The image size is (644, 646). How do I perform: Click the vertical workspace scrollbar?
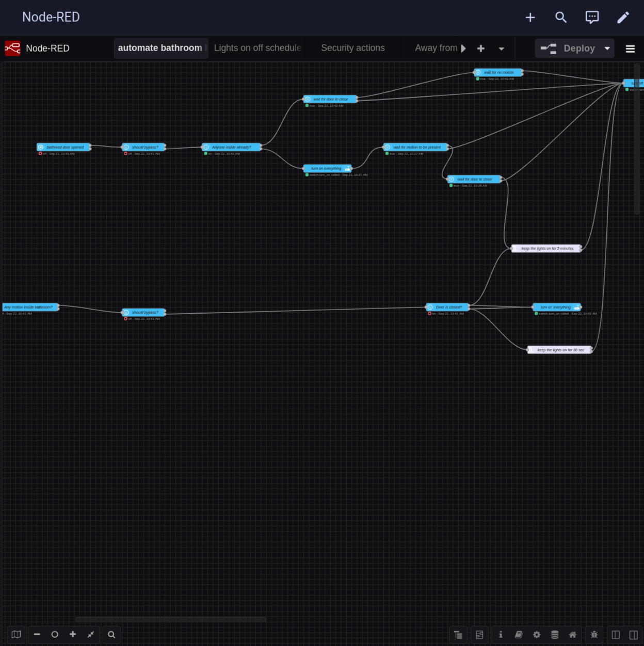(x=637, y=138)
